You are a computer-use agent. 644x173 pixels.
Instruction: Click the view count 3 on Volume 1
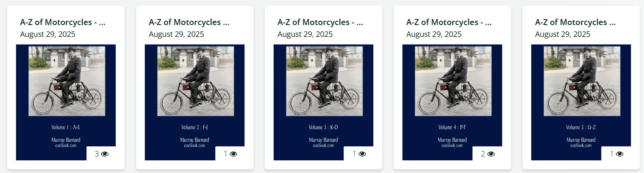coord(97,154)
